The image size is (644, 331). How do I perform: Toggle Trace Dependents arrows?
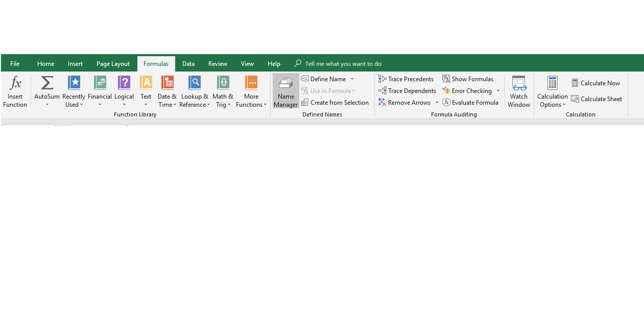(x=407, y=90)
